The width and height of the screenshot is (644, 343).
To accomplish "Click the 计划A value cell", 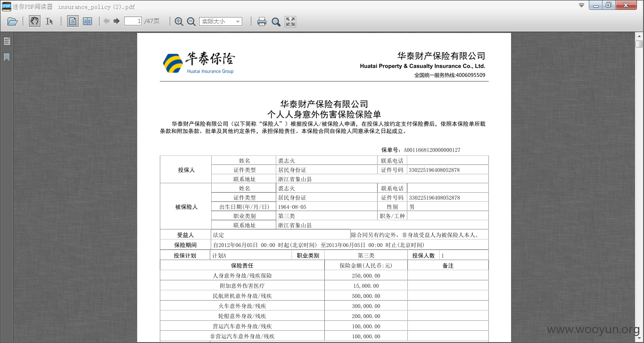I will 251,255.
